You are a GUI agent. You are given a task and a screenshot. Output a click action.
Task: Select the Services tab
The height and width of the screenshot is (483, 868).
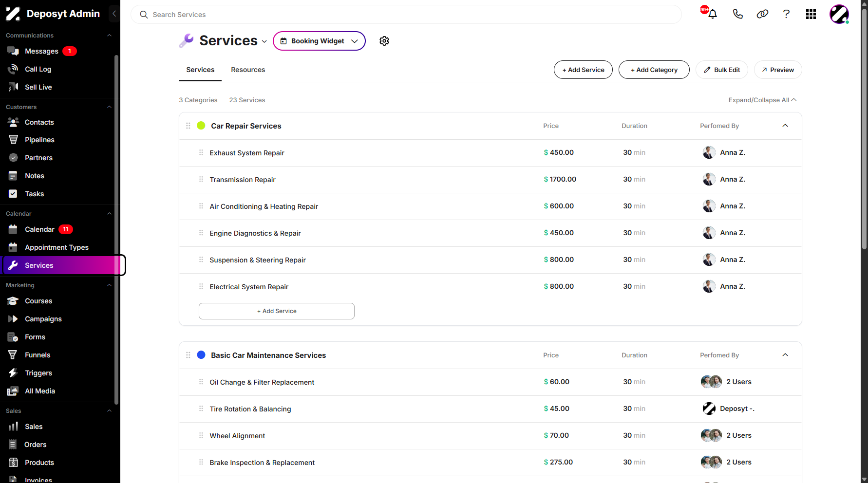[200, 70]
